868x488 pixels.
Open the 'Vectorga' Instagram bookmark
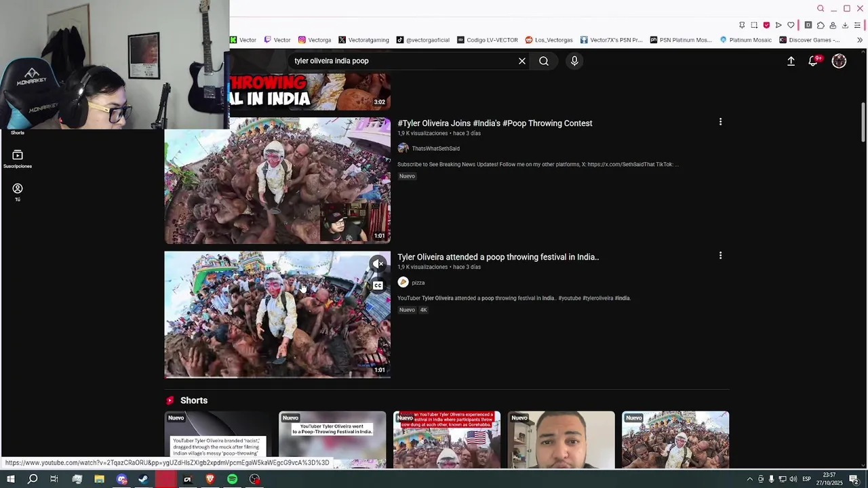pos(315,40)
